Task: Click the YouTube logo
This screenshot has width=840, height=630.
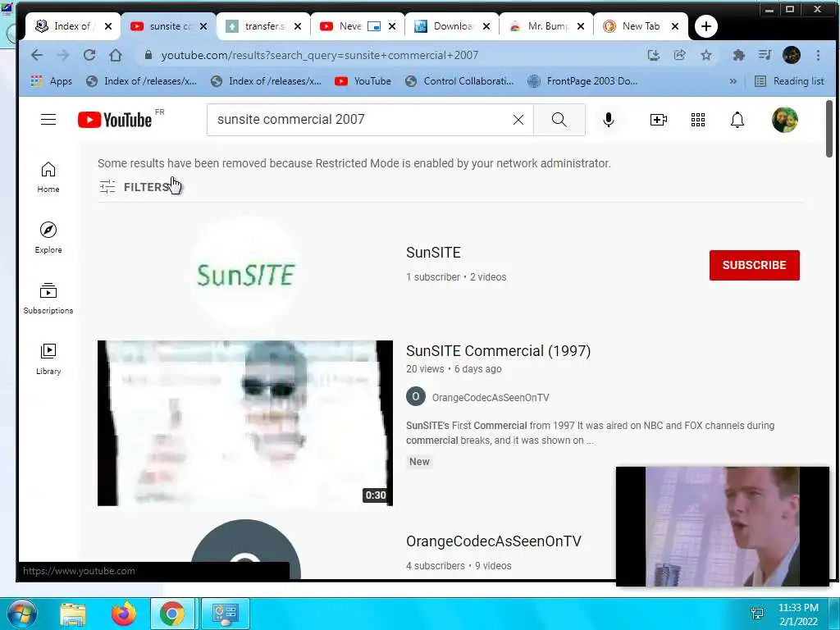Action: click(115, 120)
